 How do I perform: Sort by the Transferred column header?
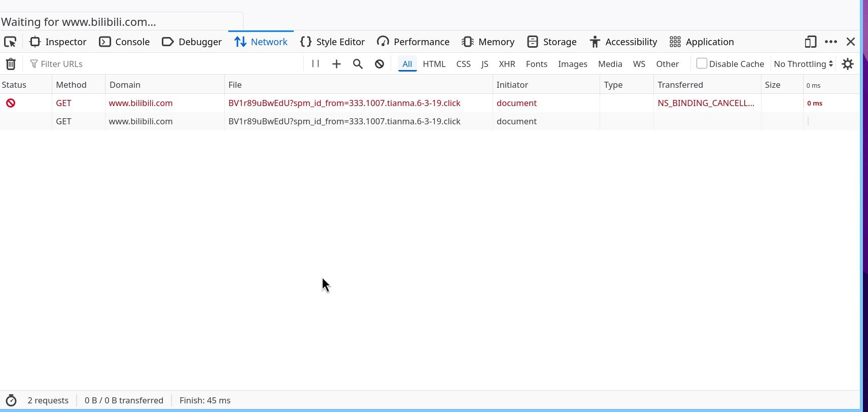pyautogui.click(x=680, y=85)
